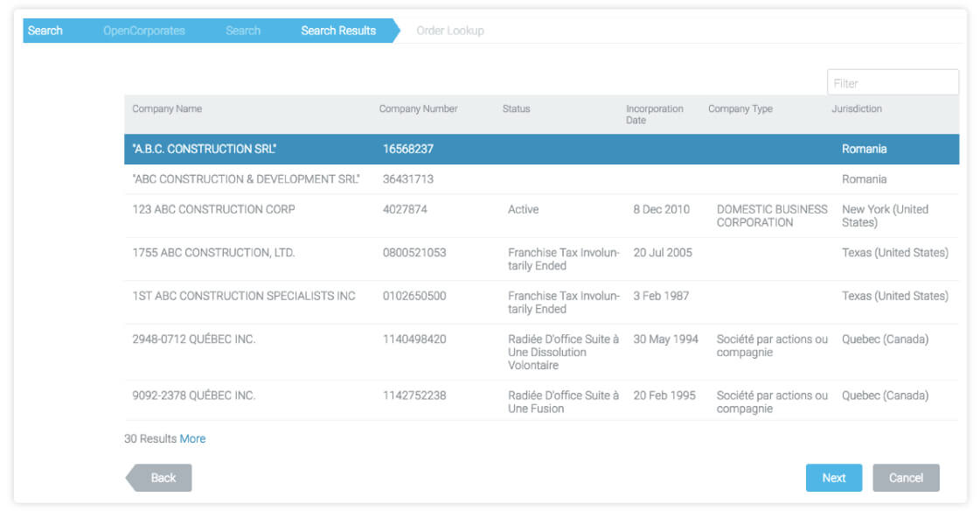Click the Active status cell
This screenshot has height=511, width=980.
(x=523, y=209)
